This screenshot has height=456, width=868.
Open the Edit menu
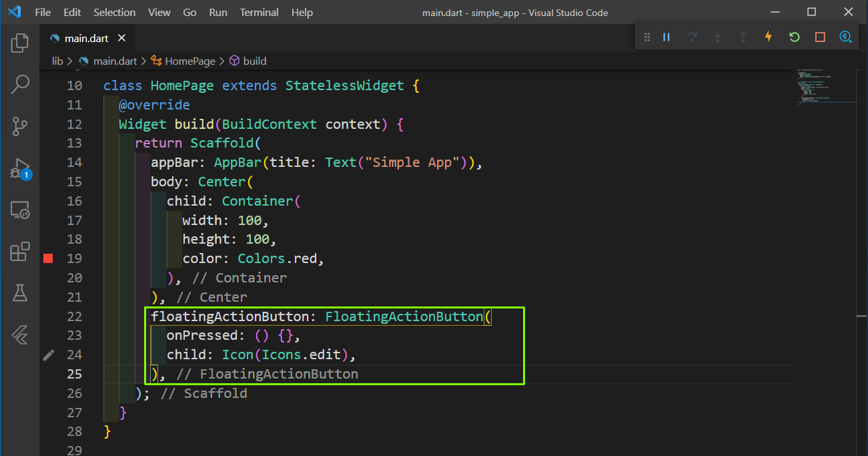click(72, 13)
